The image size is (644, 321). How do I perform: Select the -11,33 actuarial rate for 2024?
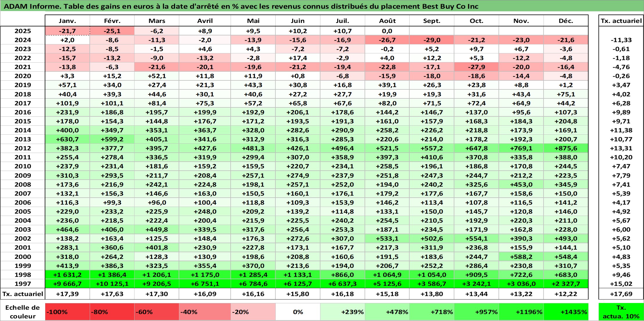tap(621, 40)
